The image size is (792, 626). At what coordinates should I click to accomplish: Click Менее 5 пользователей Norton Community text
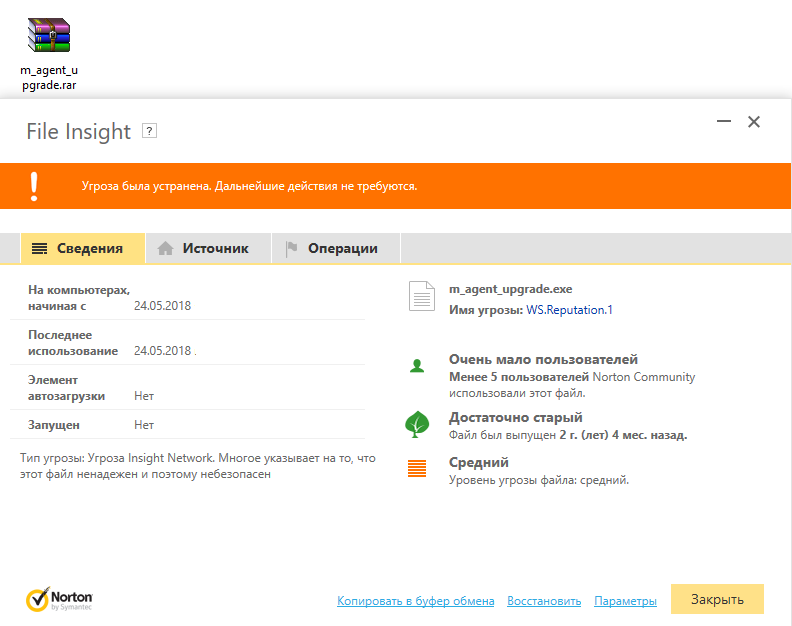pyautogui.click(x=572, y=384)
